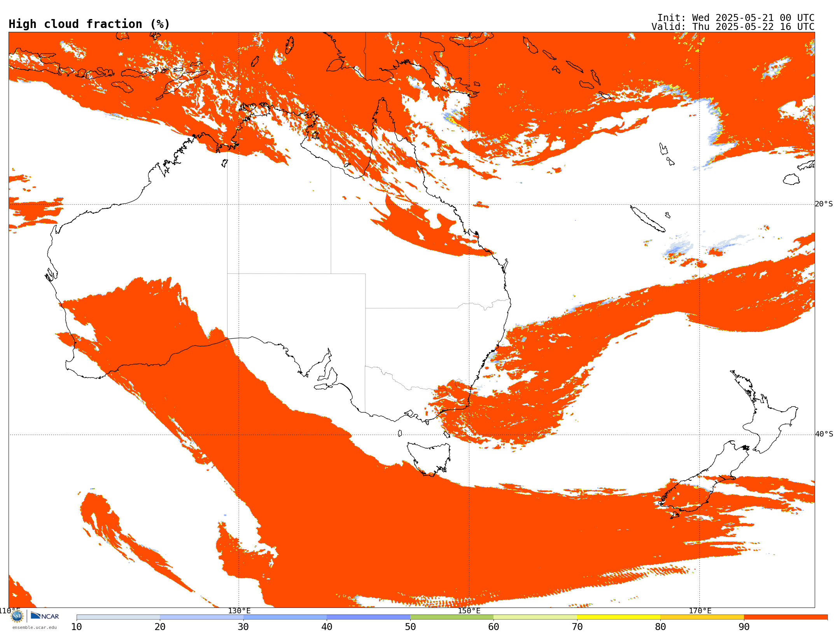Click the 10–20 pale gray colorbar segment
840x632 pixels.
(118, 617)
